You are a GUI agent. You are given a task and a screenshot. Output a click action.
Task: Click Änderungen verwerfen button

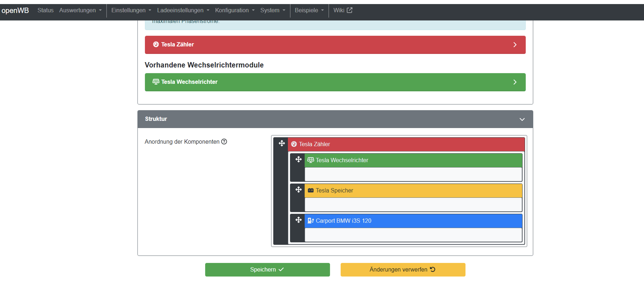(x=403, y=270)
